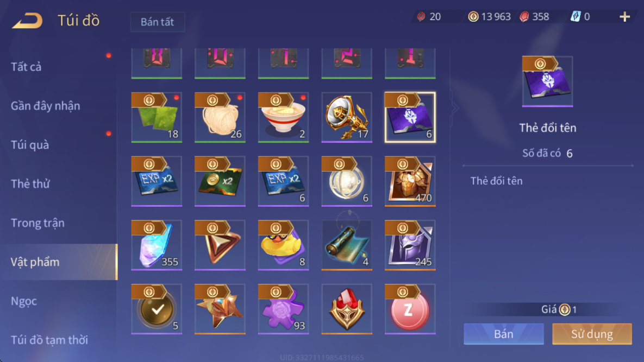
Task: Click the Thẻ đổi tên preview thumbnail
Action: pos(547,81)
